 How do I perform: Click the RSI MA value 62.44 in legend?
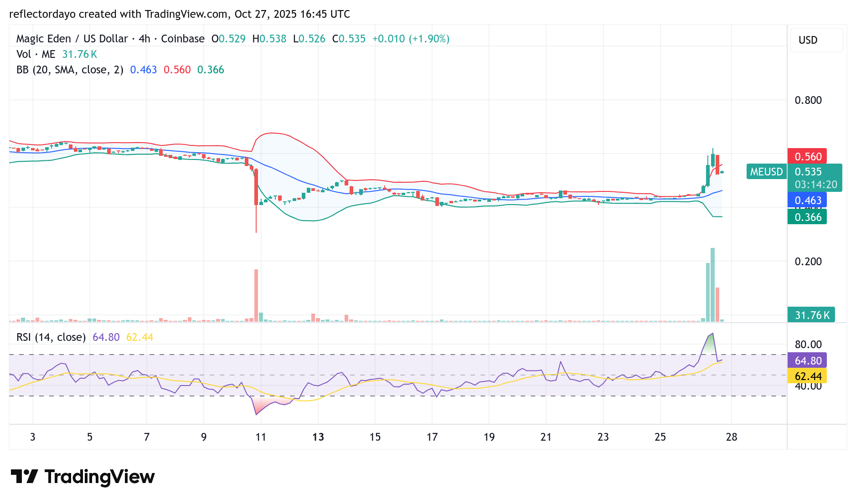[x=139, y=337]
